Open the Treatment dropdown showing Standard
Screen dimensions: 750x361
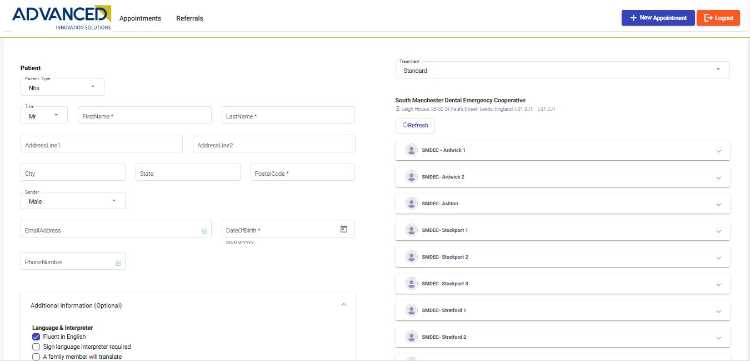pos(562,70)
